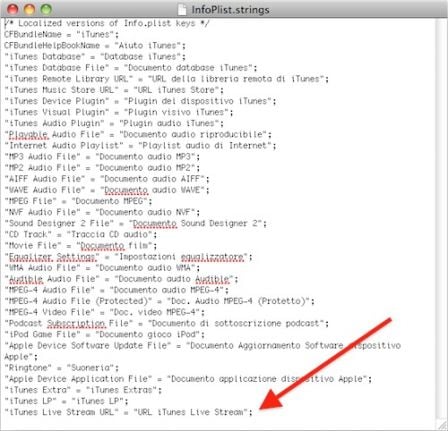Click the red close window button
Screen dimensions: 448x431
click(12, 9)
